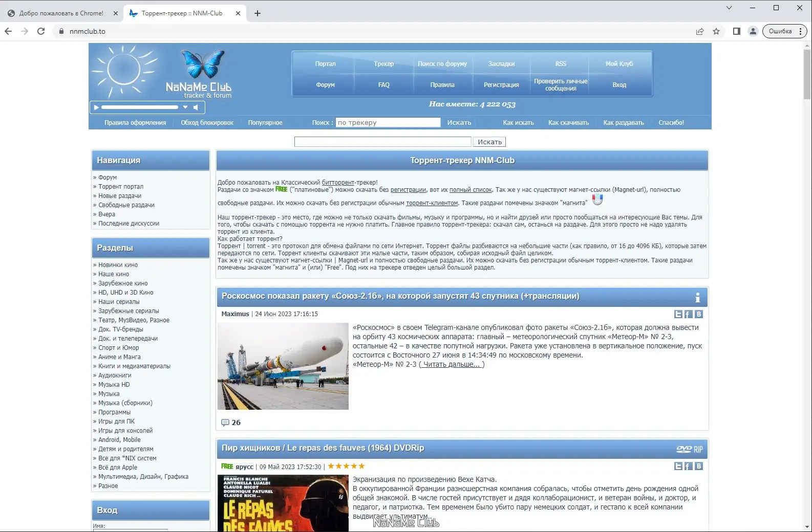Click info icon in Роскосмос article header

697,297
